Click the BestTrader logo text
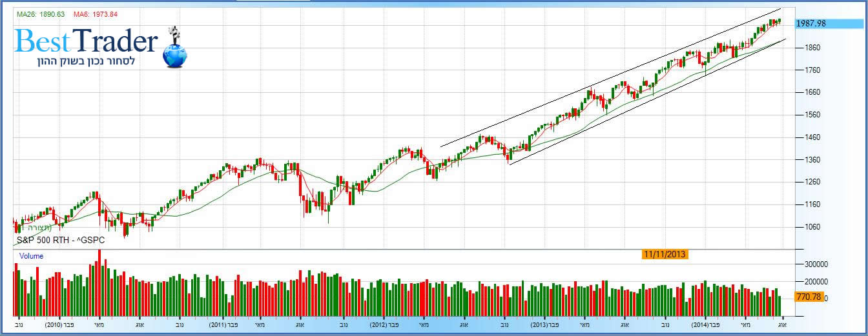The image size is (868, 336). pyautogui.click(x=86, y=41)
